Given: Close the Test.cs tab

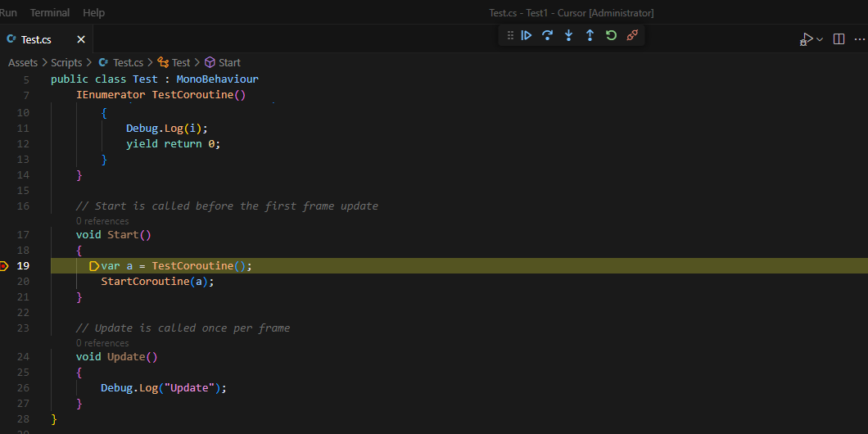Looking at the screenshot, I should pyautogui.click(x=81, y=39).
